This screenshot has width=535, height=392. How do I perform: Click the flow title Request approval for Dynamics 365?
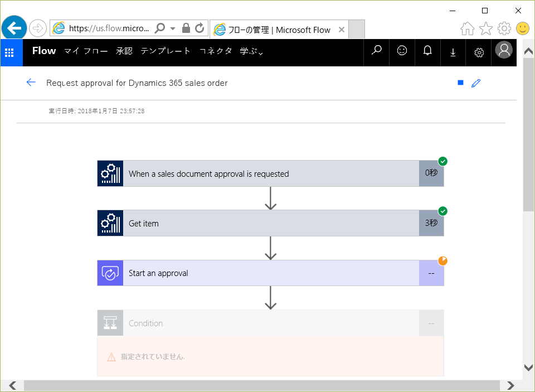[x=137, y=83]
